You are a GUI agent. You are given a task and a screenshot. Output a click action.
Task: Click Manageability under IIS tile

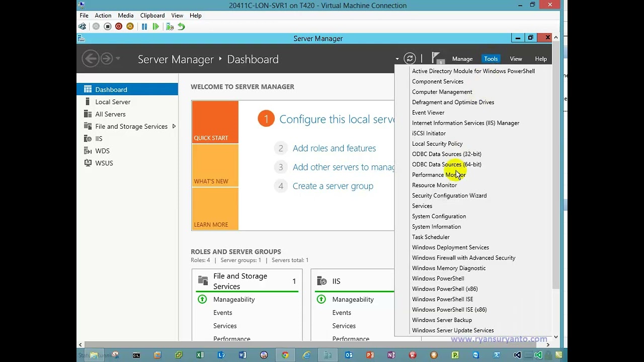353,299
